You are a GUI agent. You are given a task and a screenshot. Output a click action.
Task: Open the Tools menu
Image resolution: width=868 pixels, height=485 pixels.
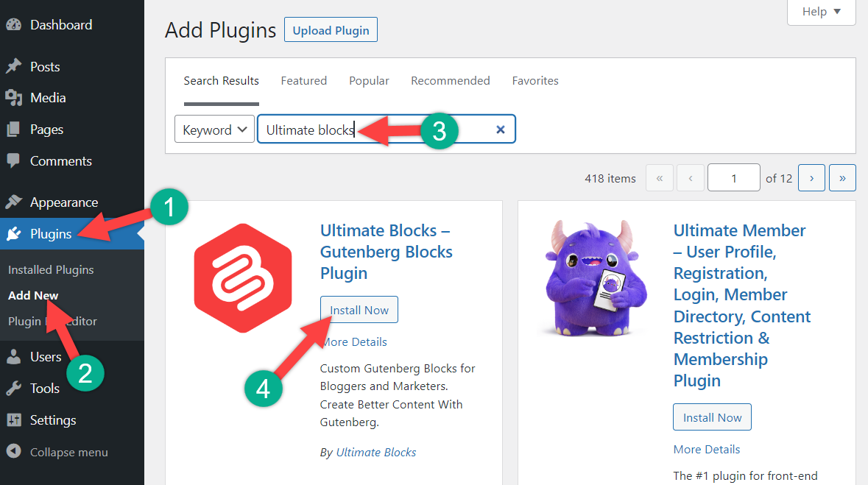(45, 388)
